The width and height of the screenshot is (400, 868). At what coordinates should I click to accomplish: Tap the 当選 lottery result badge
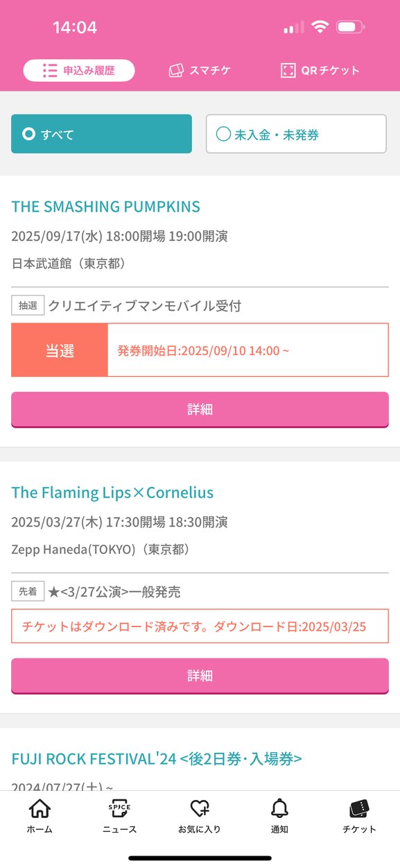coord(60,350)
